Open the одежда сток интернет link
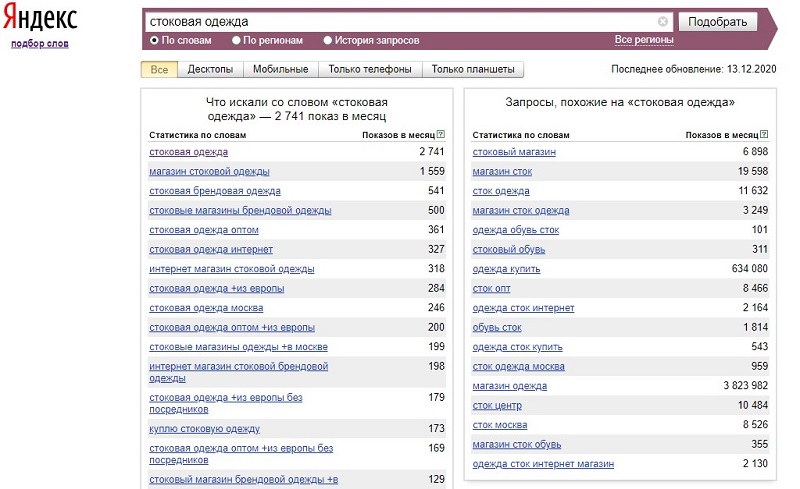This screenshot has width=800, height=489. click(x=523, y=308)
